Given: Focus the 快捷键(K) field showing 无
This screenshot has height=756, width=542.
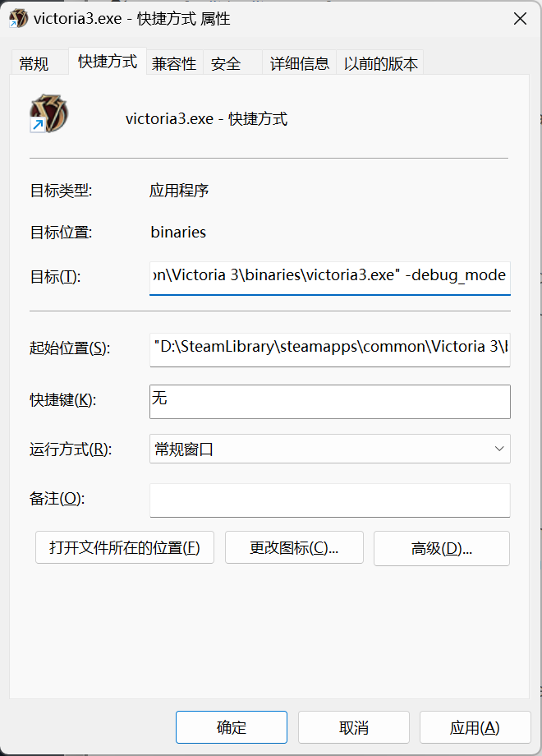Looking at the screenshot, I should pos(330,401).
